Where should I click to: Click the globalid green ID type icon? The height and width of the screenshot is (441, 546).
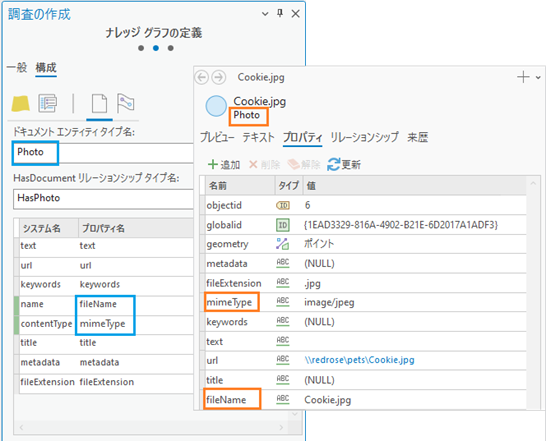[x=283, y=225]
